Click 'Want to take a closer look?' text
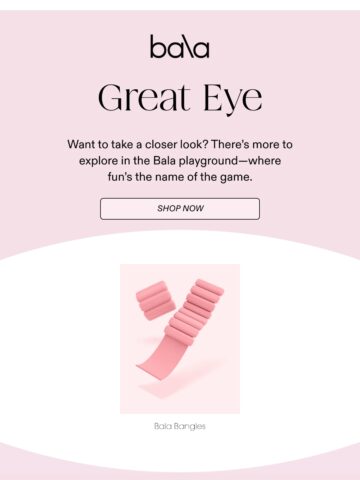This screenshot has width=360, height=480. coord(138,144)
